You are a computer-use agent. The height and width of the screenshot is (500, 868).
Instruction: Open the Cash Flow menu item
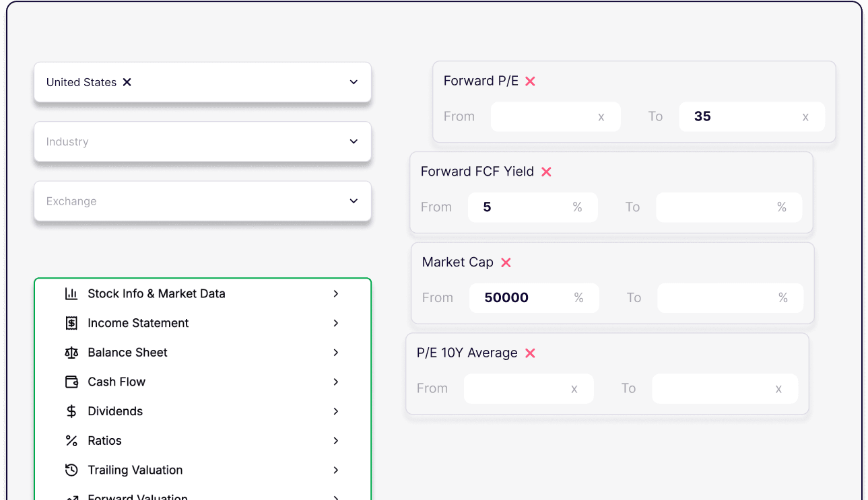coord(203,382)
